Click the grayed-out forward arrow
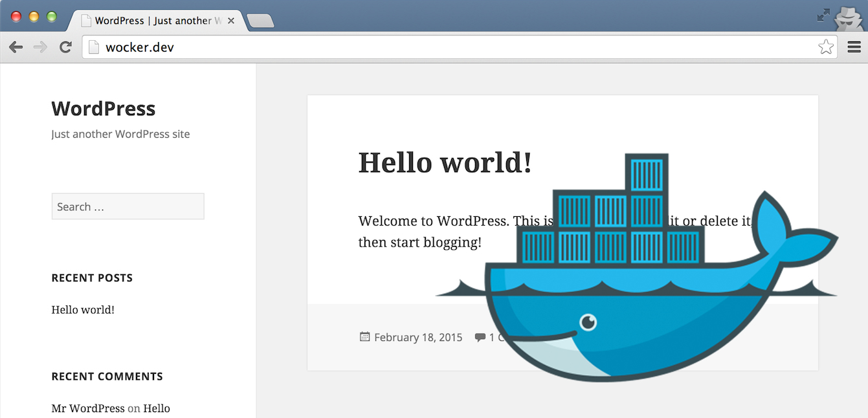 [40, 47]
